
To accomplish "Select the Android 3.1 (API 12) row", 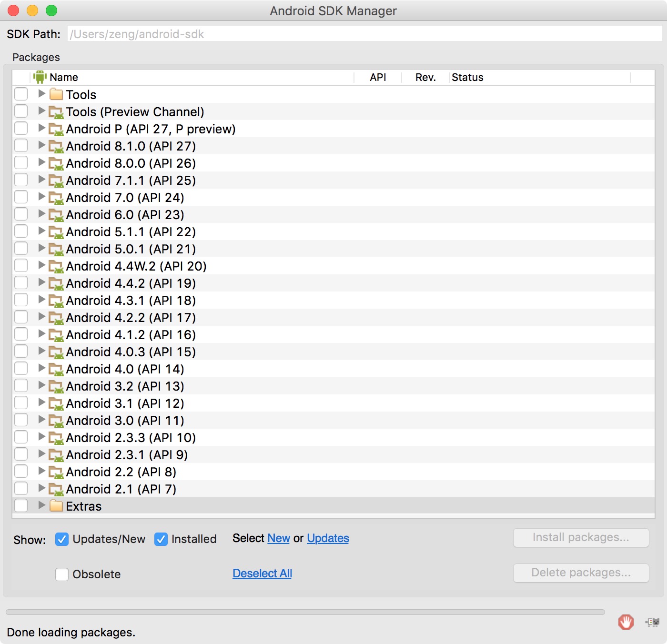I will 333,403.
